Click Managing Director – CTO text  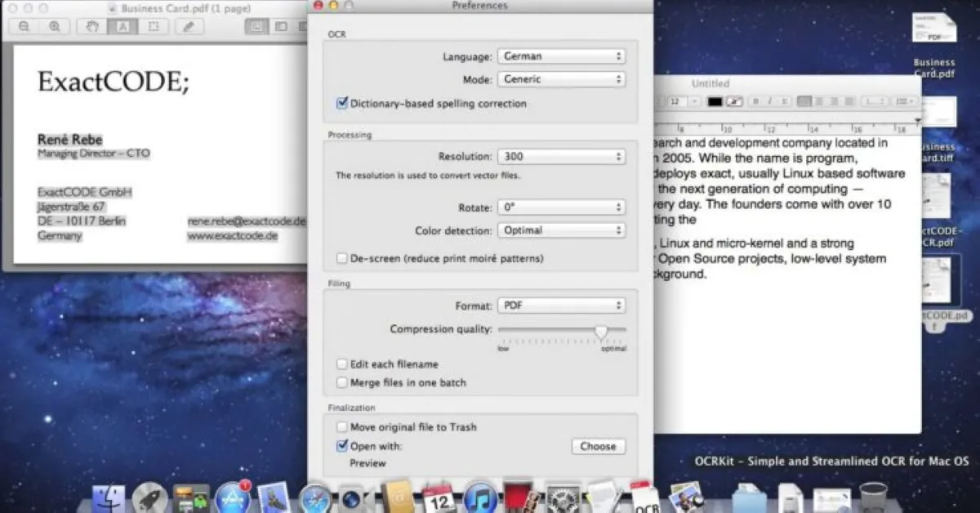click(94, 154)
